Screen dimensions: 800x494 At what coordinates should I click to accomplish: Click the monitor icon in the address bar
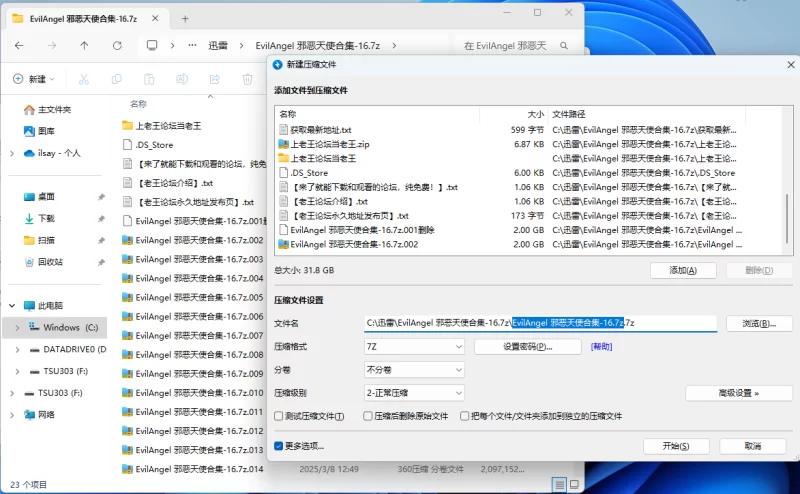pos(152,45)
